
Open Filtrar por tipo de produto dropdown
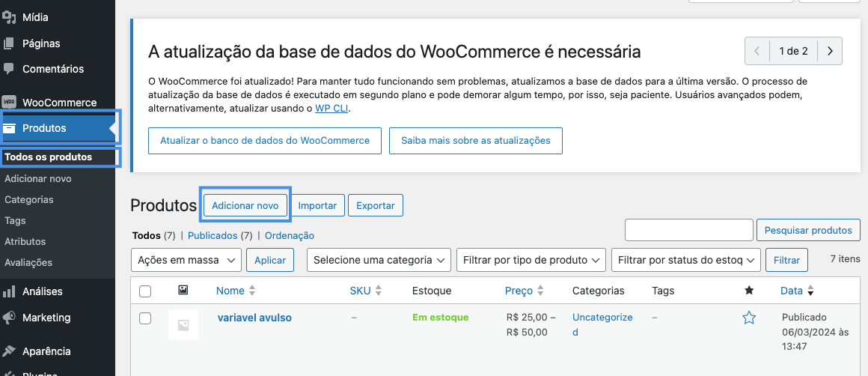pos(531,260)
